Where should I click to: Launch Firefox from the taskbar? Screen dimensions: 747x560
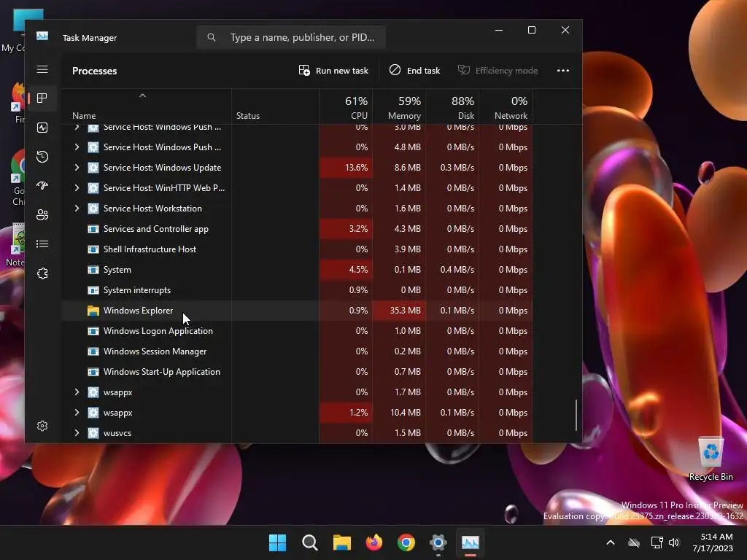(x=374, y=542)
